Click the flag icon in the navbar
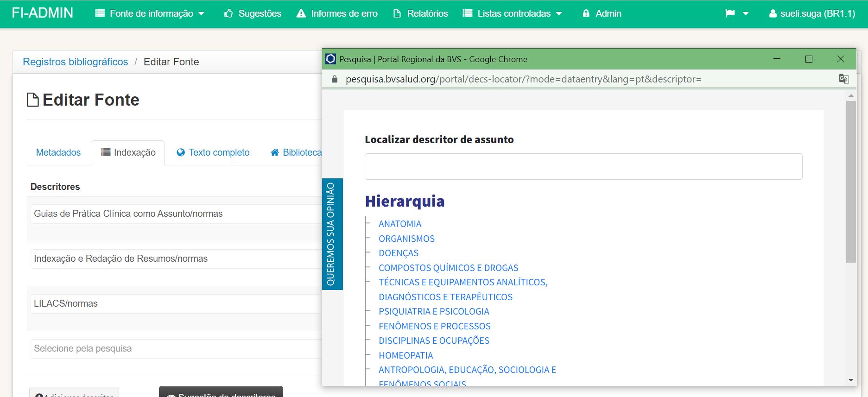This screenshot has width=868, height=397. point(730,13)
